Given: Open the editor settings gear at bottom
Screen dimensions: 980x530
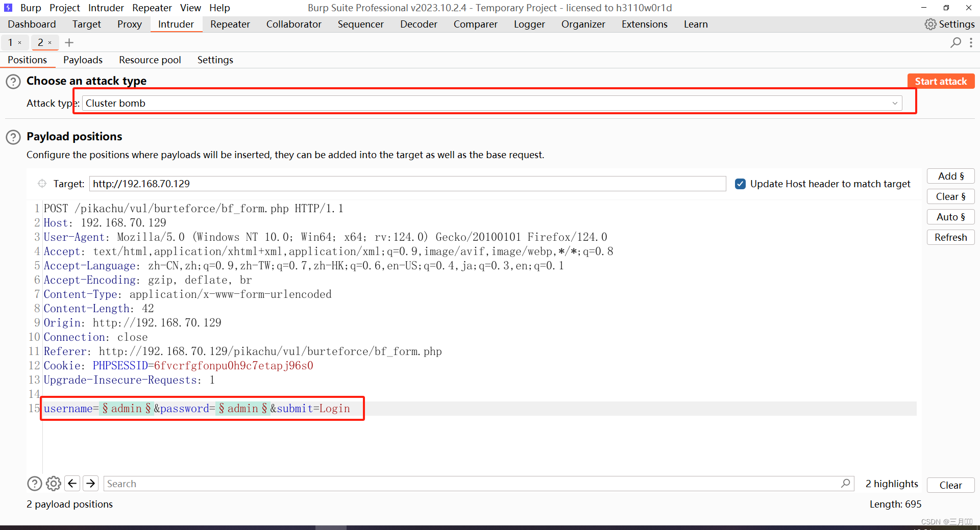Looking at the screenshot, I should (x=54, y=484).
